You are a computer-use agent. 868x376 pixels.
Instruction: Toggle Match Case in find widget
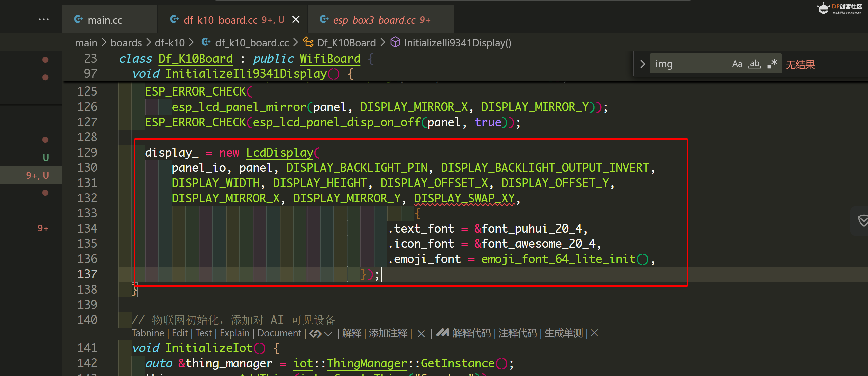coord(737,64)
